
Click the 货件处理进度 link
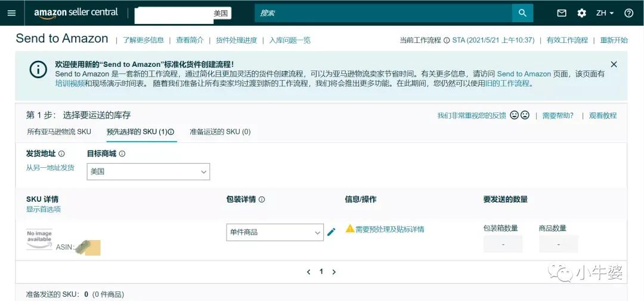[237, 40]
